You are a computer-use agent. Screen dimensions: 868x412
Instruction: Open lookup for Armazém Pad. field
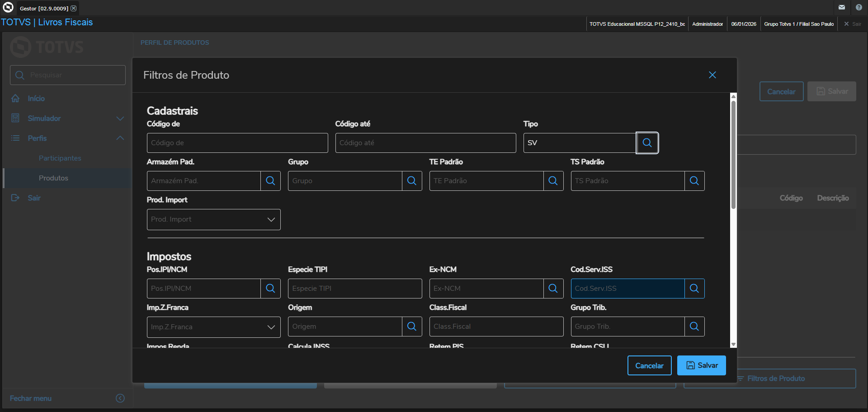270,181
